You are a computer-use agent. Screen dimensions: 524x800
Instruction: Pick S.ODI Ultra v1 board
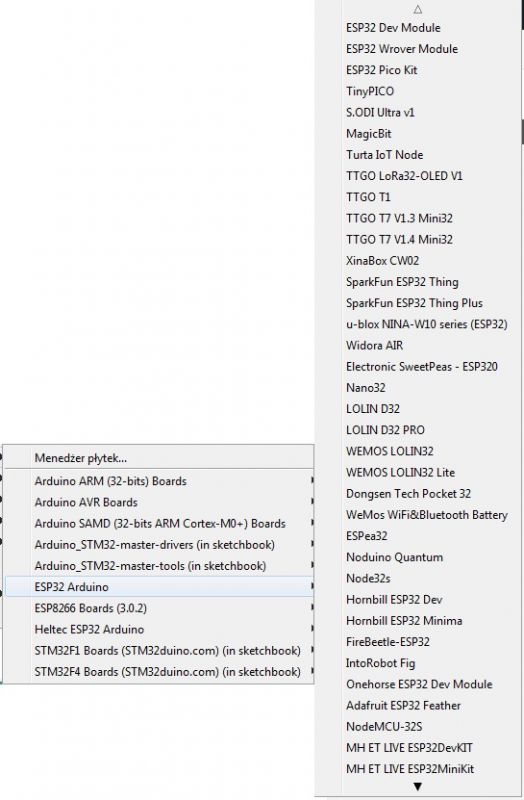418,112
